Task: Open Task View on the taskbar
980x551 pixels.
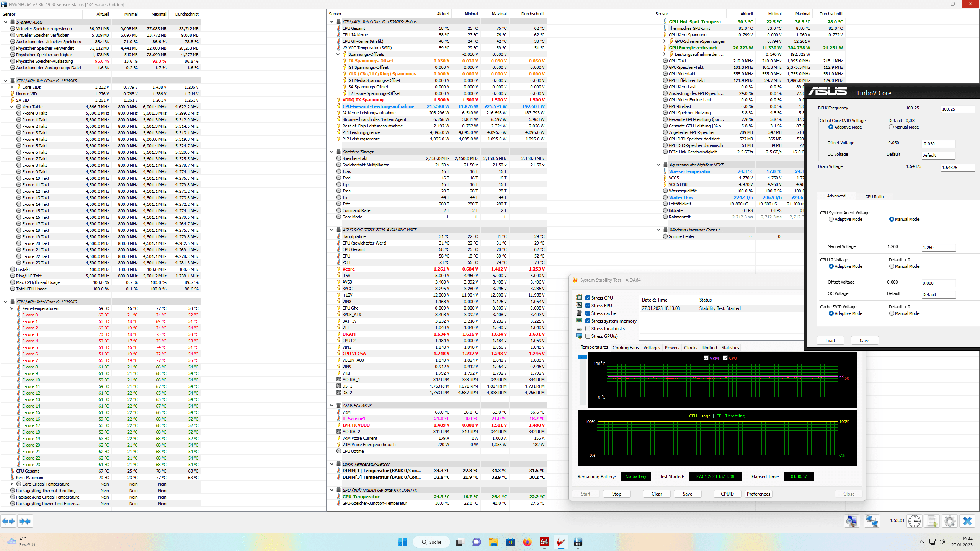Action: point(459,542)
